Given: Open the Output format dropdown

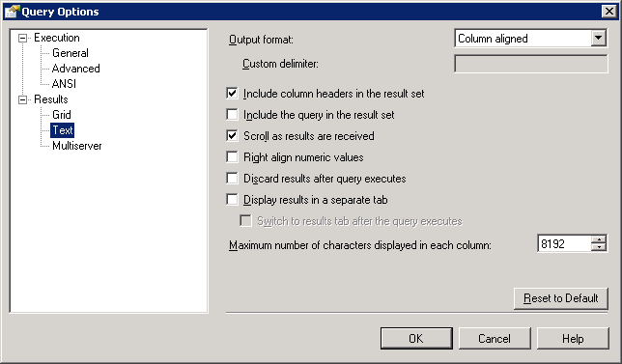Looking at the screenshot, I should point(598,39).
